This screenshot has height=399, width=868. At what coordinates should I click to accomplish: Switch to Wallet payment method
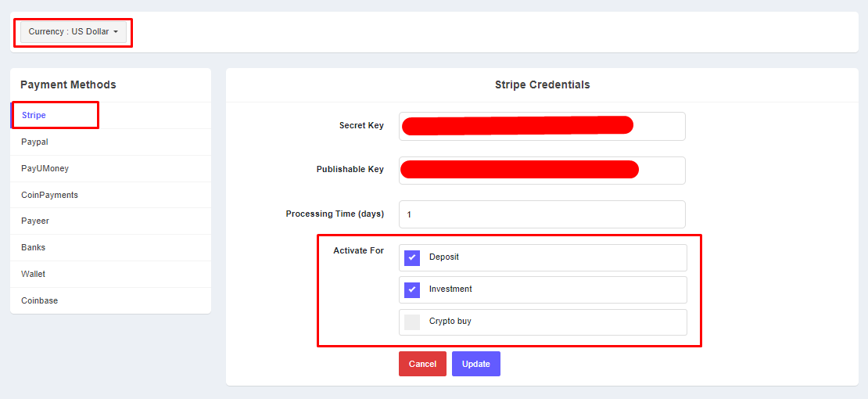[33, 274]
